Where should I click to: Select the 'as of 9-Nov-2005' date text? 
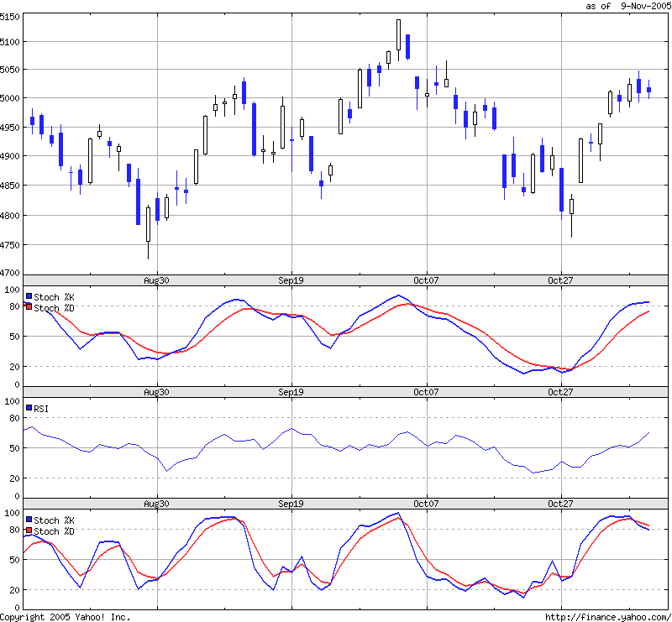click(x=628, y=6)
